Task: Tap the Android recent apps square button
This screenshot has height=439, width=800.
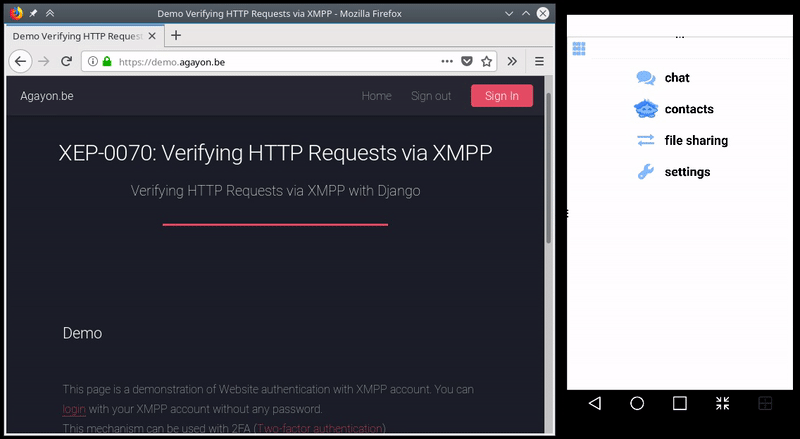Action: (x=680, y=403)
